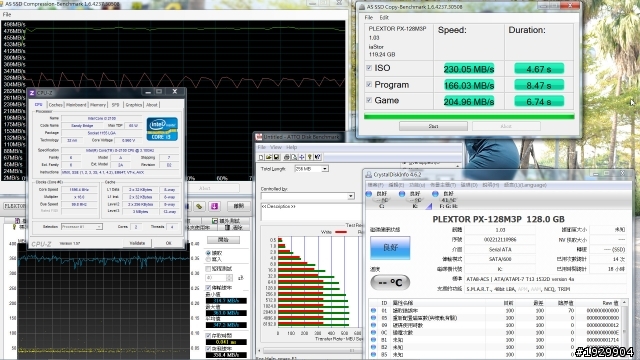The image size is (640, 360).
Task: Click the Validate button in CPU-Z
Action: tap(137, 243)
